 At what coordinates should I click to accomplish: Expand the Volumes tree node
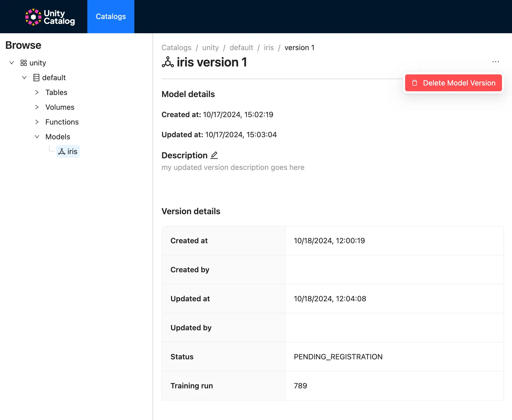[37, 107]
